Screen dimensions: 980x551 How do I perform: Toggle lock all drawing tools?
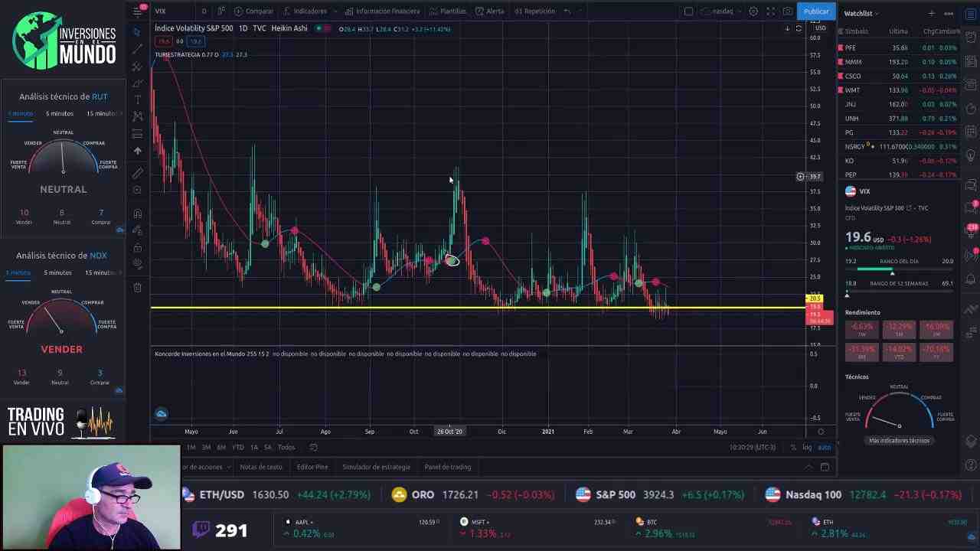pos(137,247)
